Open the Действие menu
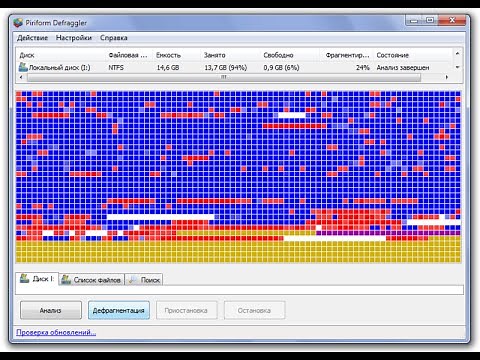Viewport: 480px width, 360px height. (32, 38)
